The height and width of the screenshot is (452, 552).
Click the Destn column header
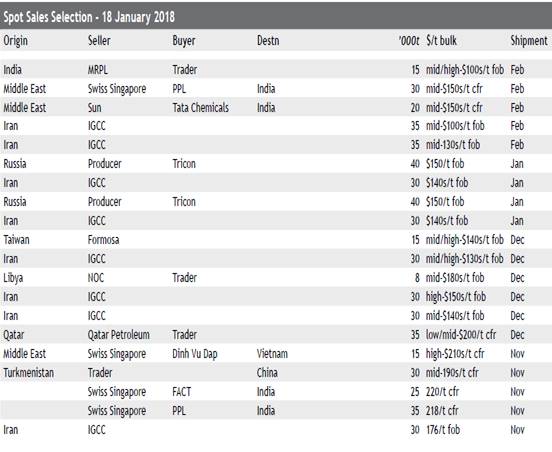click(268, 40)
